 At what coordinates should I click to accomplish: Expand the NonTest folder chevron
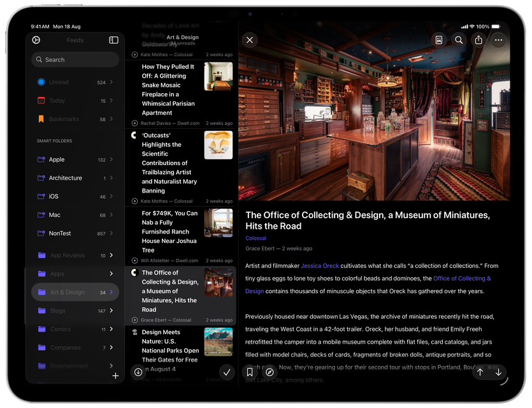point(111,233)
